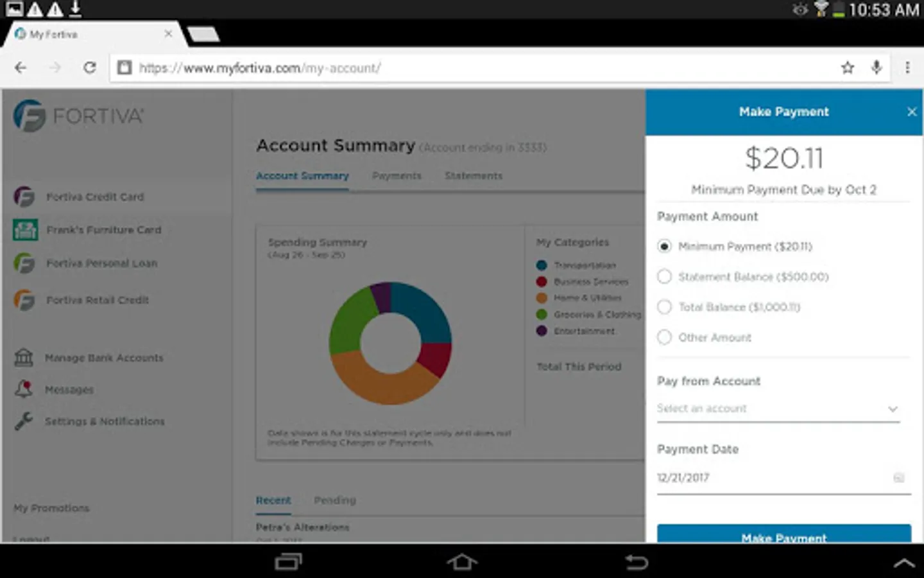Image resolution: width=924 pixels, height=578 pixels.
Task: Open Fortiva Personal Loan link
Action: (101, 263)
